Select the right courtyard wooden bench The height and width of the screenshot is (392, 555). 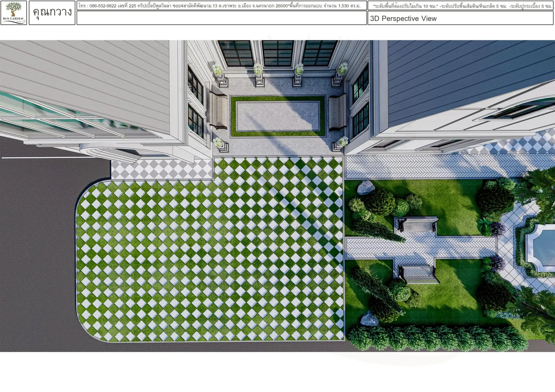(x=337, y=111)
